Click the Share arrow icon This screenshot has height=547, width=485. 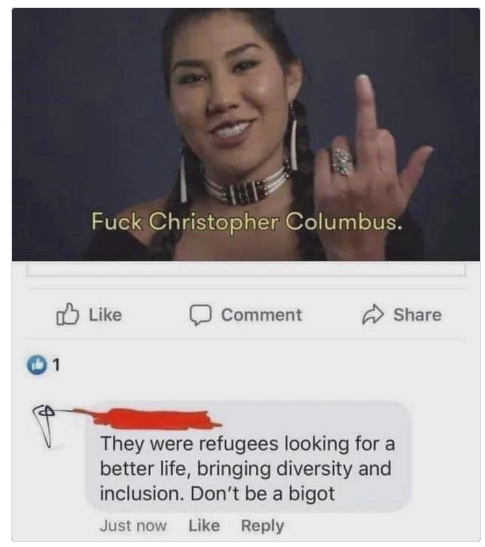pyautogui.click(x=373, y=314)
